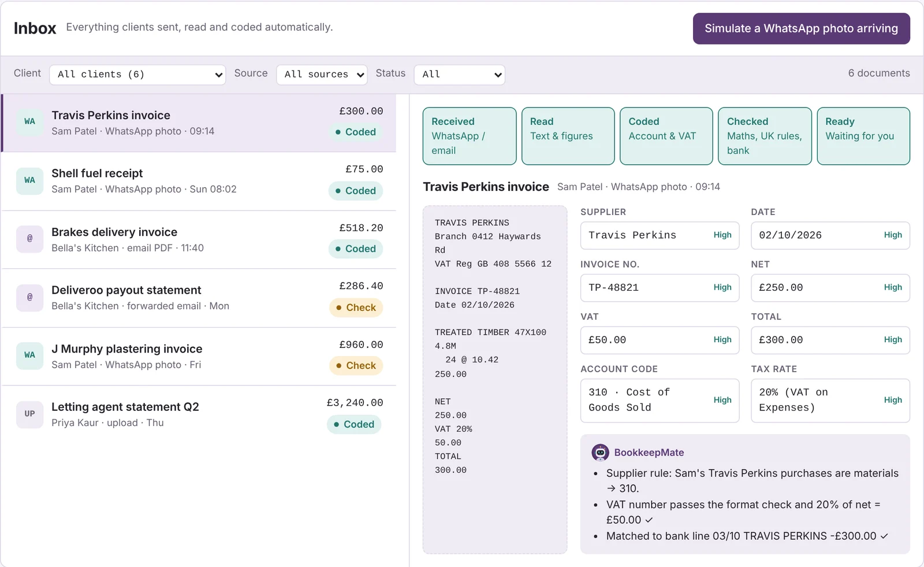Screen dimensions: 924x567
Task: Click the Coded badge on Letting agent statement
Action: click(354, 424)
